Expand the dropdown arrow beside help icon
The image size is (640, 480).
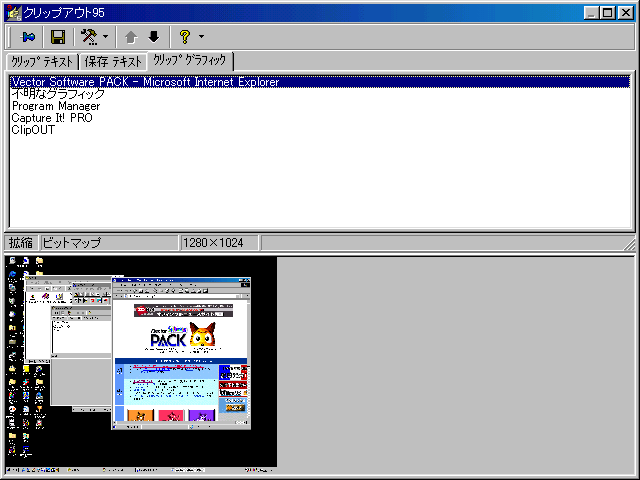click(201, 37)
